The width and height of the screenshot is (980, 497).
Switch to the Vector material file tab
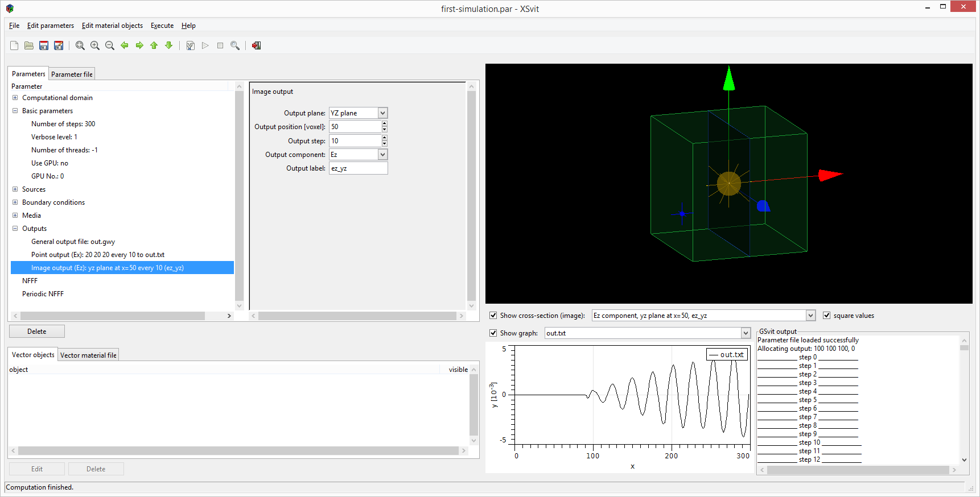click(x=88, y=355)
